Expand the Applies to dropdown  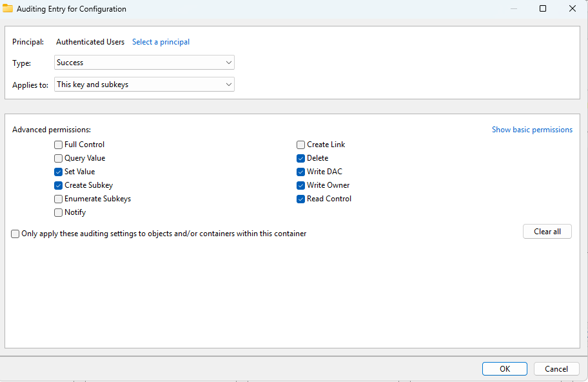tap(144, 85)
